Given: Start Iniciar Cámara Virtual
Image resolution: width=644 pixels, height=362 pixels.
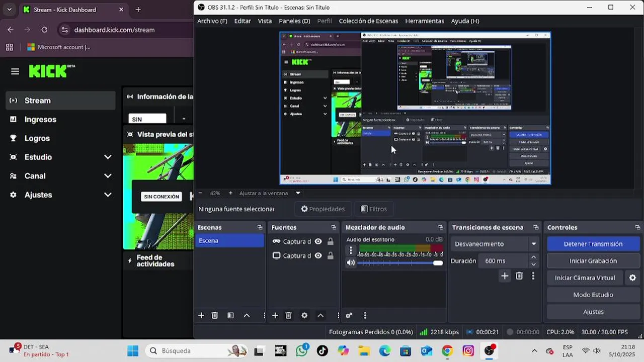Looking at the screenshot, I should 585,278.
